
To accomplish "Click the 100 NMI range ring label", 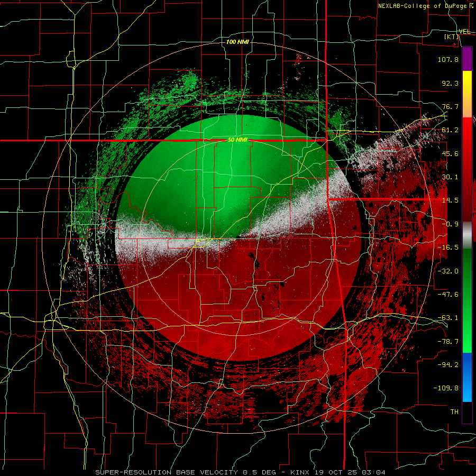I will tap(237, 42).
